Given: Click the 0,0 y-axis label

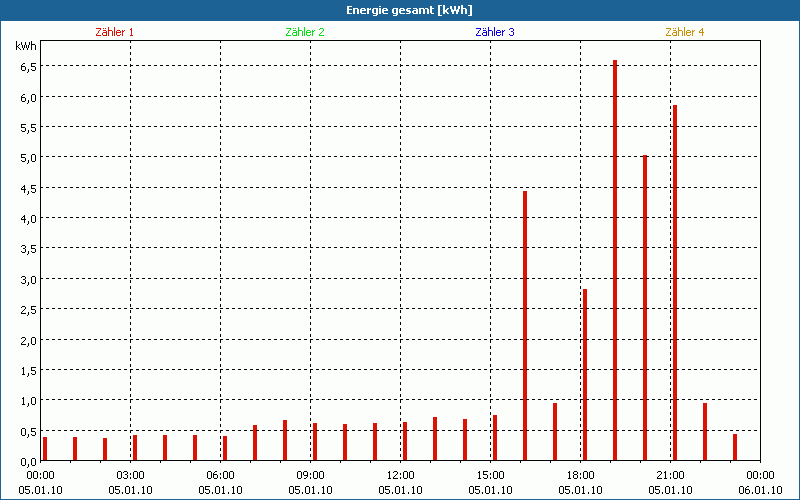Looking at the screenshot, I should 28,462.
